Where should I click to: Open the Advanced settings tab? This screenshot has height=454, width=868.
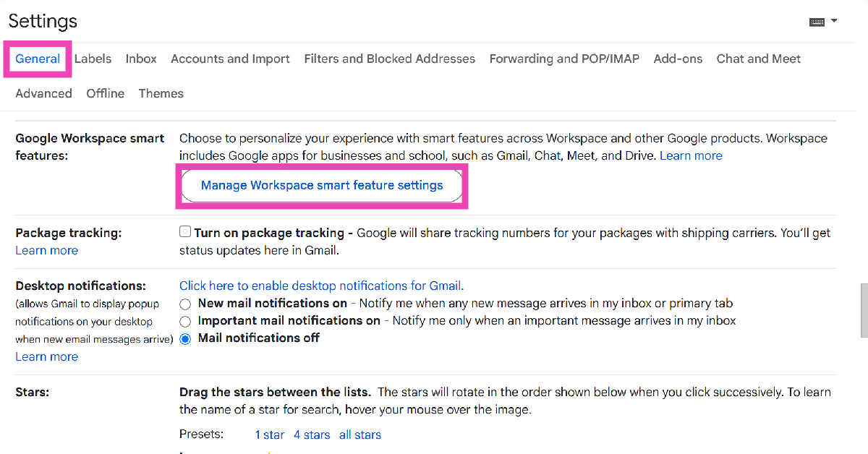point(43,93)
